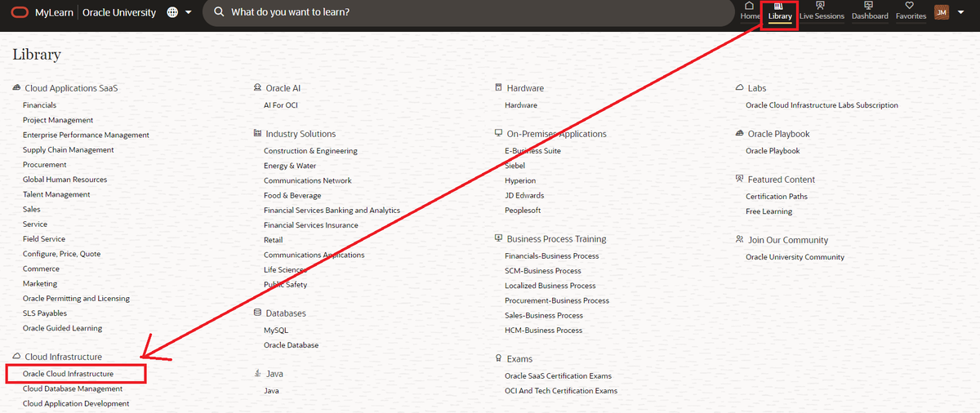Open OCI And Tech Certification Exams link
This screenshot has height=413, width=980.
[561, 391]
